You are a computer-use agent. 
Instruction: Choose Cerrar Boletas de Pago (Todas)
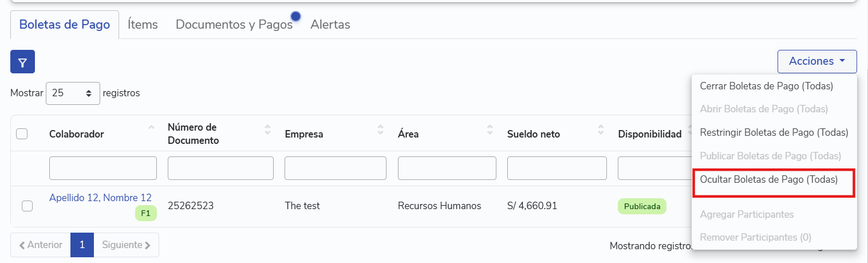point(766,87)
